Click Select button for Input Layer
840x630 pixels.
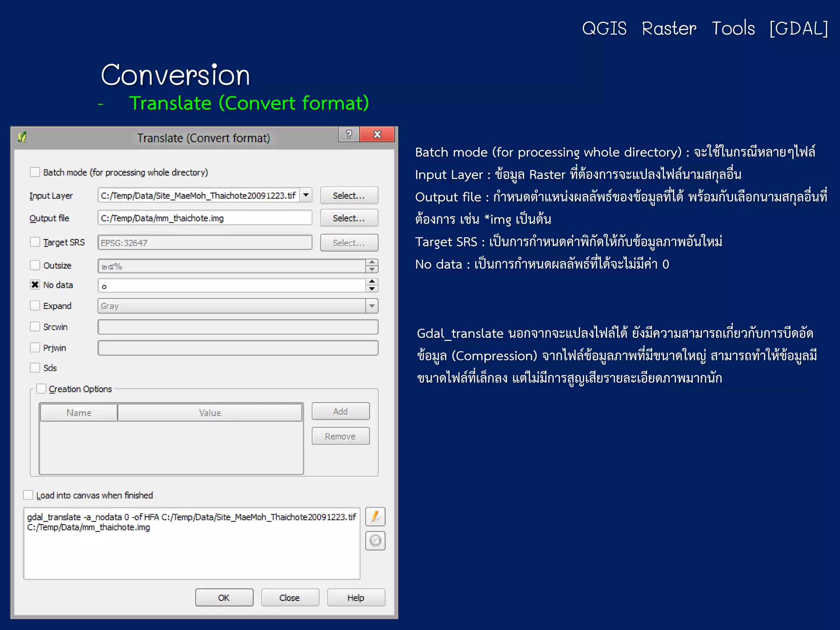[x=349, y=196]
